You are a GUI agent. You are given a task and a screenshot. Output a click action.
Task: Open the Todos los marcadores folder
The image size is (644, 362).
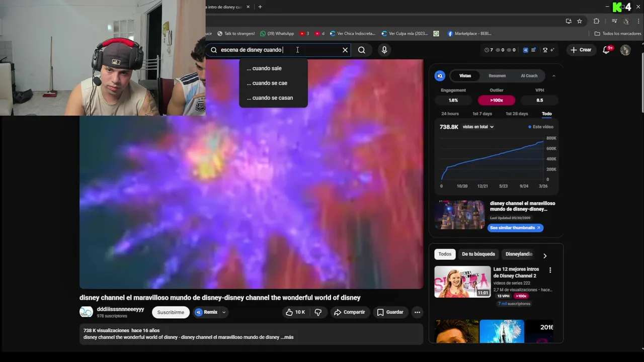click(x=618, y=34)
